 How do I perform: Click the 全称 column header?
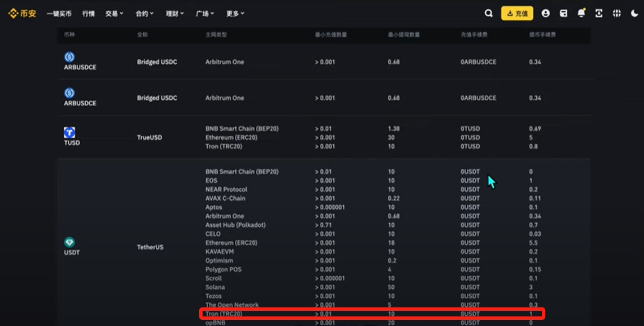pos(143,35)
